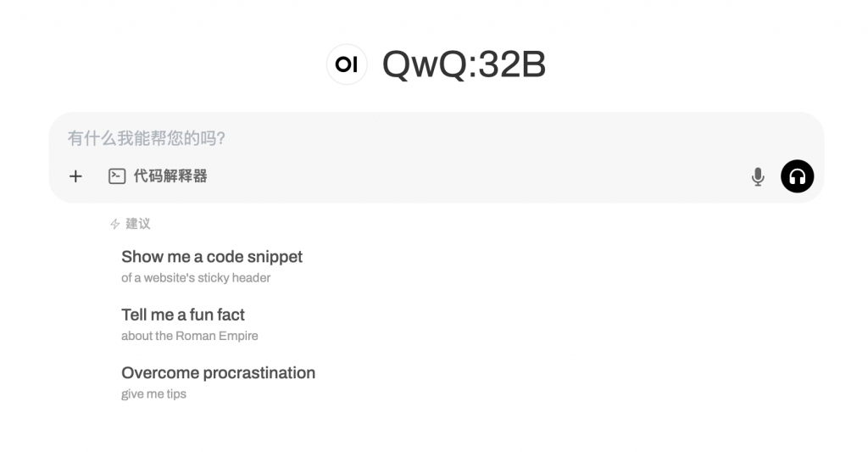Start voice dictation with the microphone icon
This screenshot has height=452, width=868.
click(758, 176)
